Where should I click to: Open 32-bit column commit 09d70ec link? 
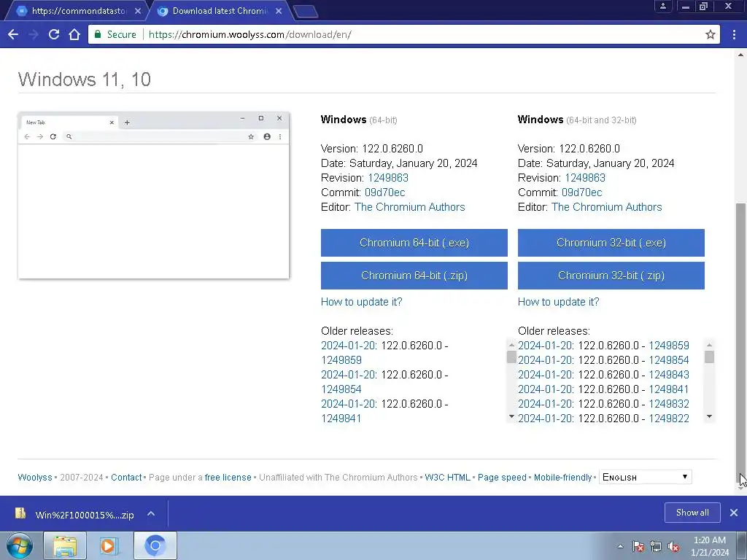[x=581, y=192]
